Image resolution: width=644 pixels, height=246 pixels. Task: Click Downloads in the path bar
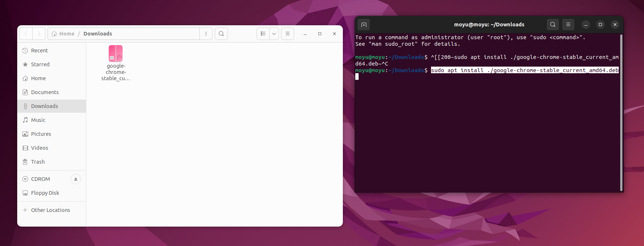click(x=98, y=34)
